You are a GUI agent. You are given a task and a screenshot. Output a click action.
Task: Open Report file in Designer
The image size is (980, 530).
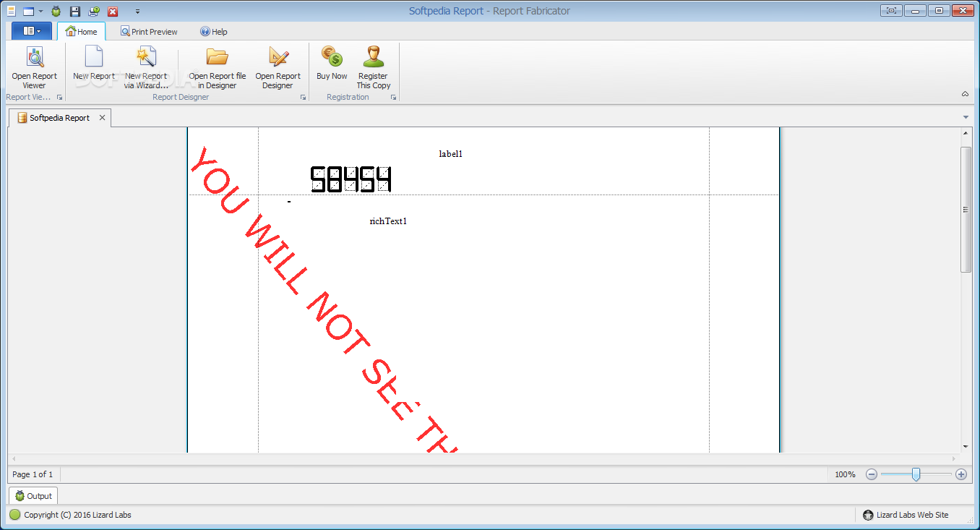[218, 67]
